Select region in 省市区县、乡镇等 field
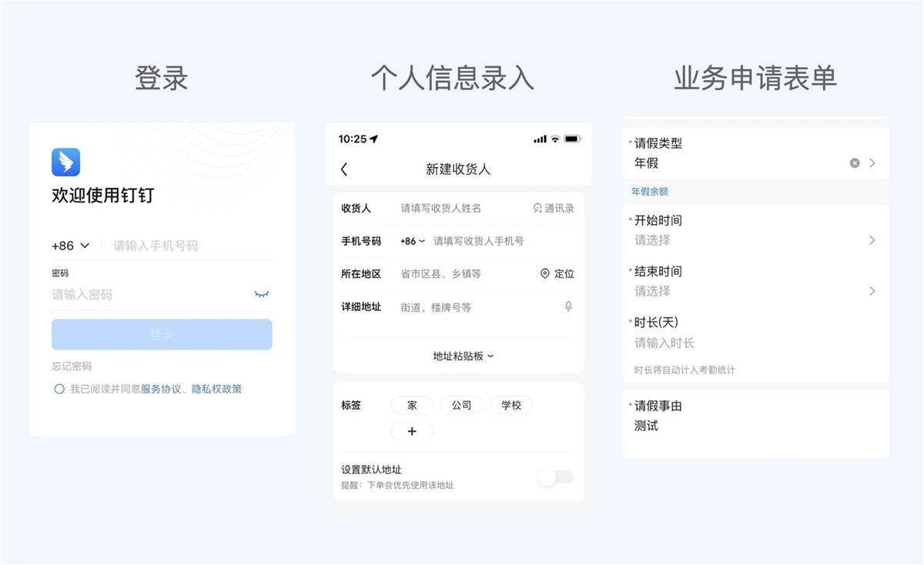 pyautogui.click(x=441, y=274)
